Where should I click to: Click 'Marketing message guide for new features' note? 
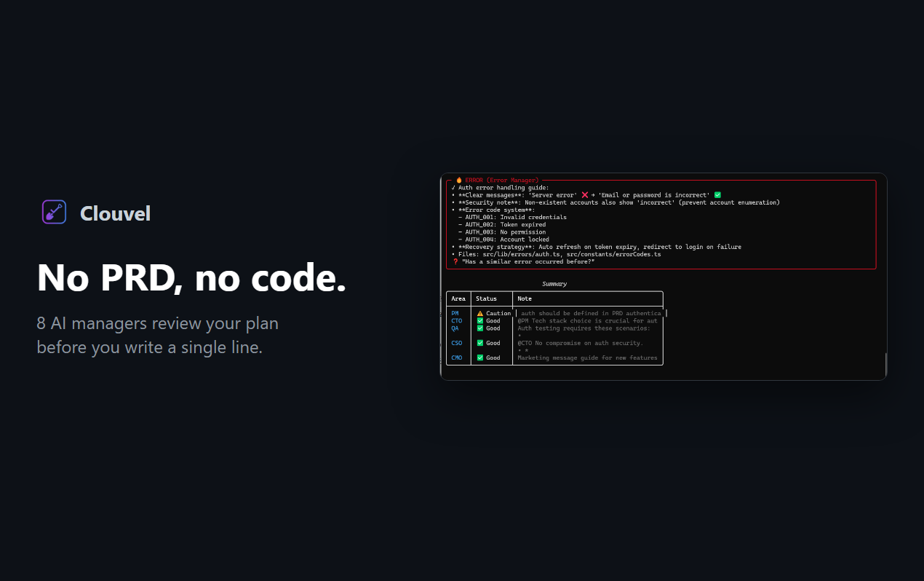[587, 358]
